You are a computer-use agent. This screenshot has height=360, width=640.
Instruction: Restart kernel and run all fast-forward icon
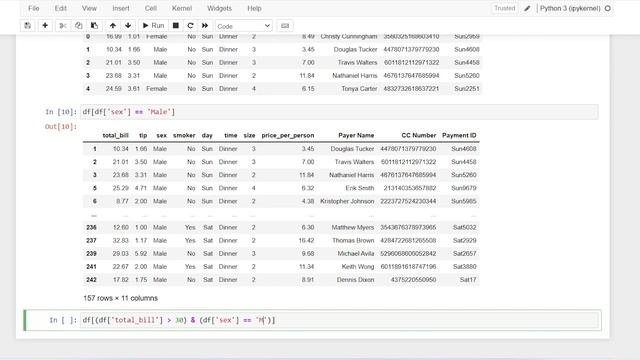pos(205,26)
